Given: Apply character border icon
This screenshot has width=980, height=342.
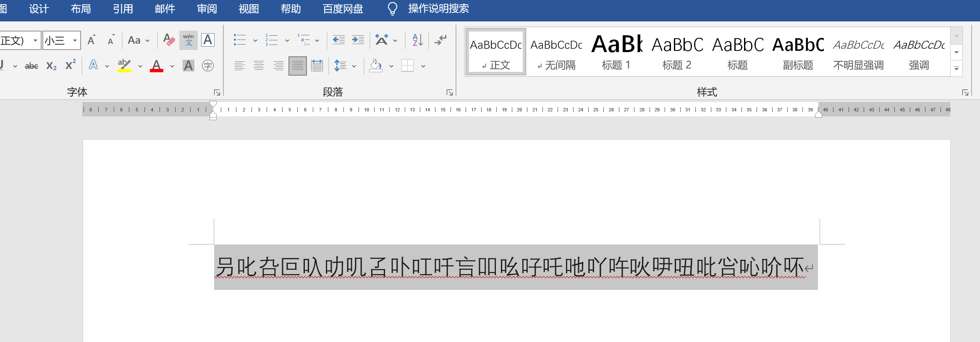Looking at the screenshot, I should (x=208, y=40).
